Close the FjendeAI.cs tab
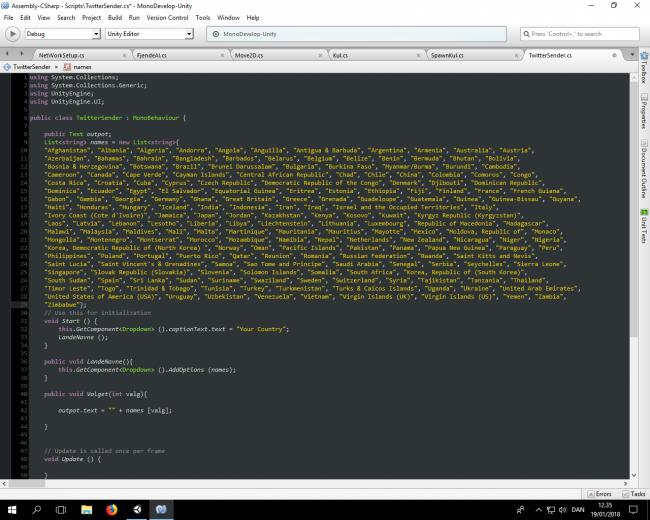Screen dimensions: 650x520 222,55
